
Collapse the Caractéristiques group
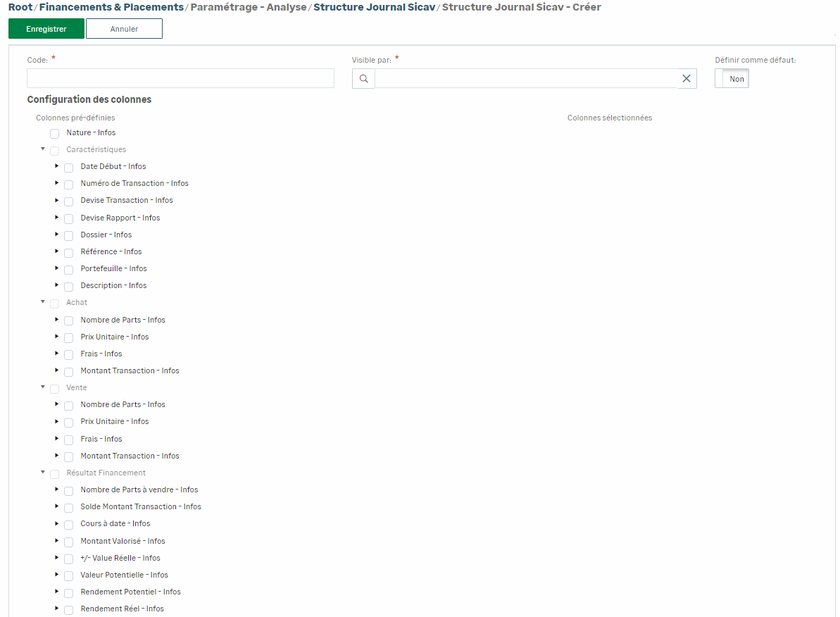tap(43, 149)
